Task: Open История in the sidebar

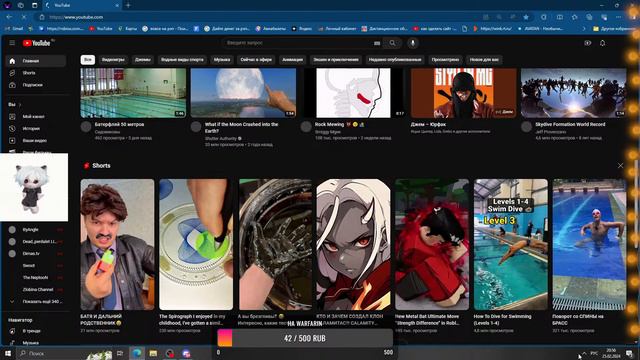Action: (36, 129)
